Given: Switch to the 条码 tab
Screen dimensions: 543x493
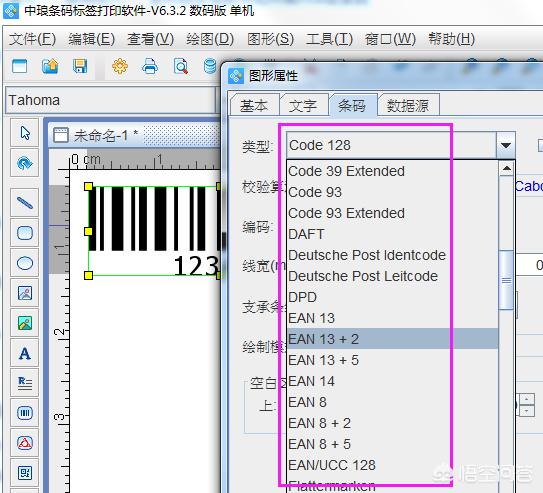Looking at the screenshot, I should (x=353, y=105).
